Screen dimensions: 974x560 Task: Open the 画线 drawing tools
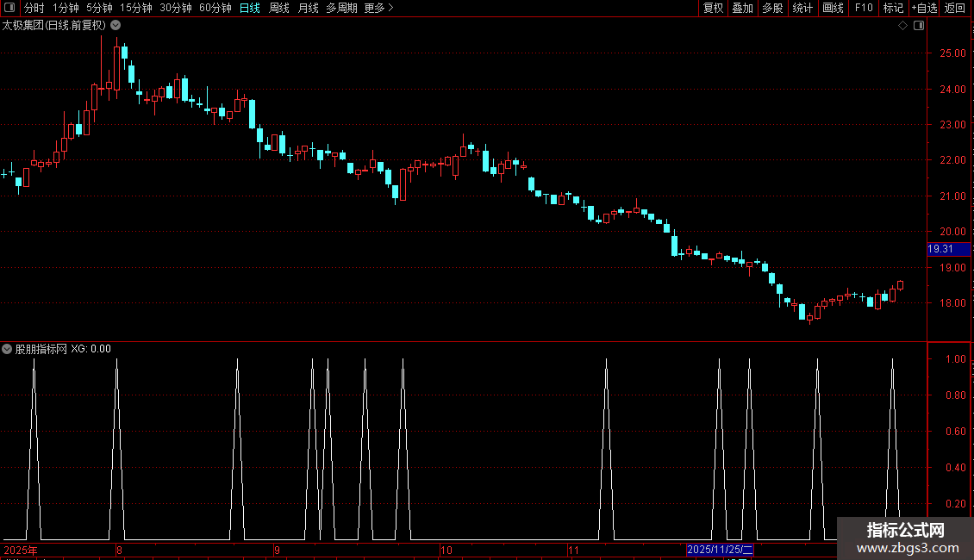(833, 8)
